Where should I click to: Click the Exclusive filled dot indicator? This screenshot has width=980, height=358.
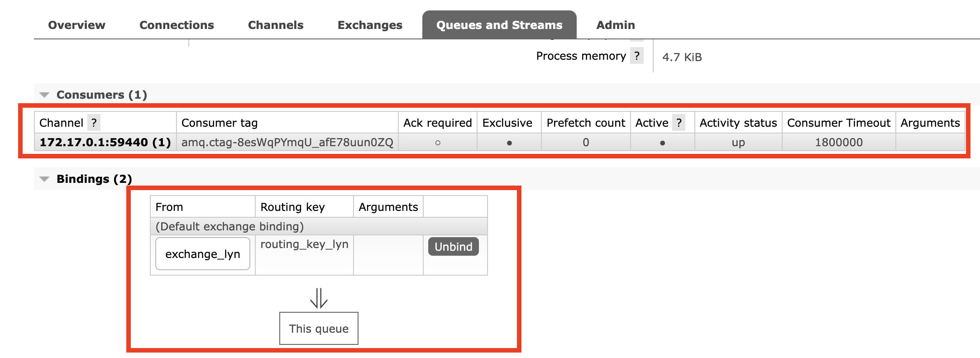click(509, 143)
